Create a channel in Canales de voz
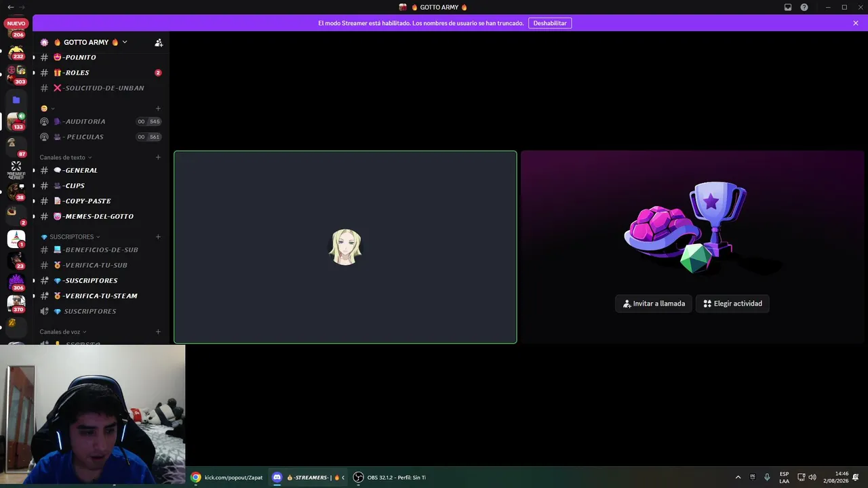868x488 pixels. pos(158,331)
